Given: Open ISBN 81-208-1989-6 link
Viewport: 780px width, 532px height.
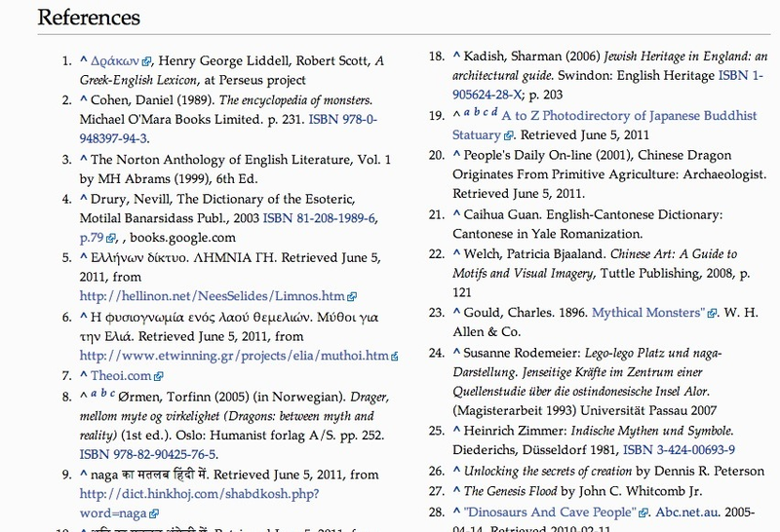Looking at the screenshot, I should pos(319,218).
